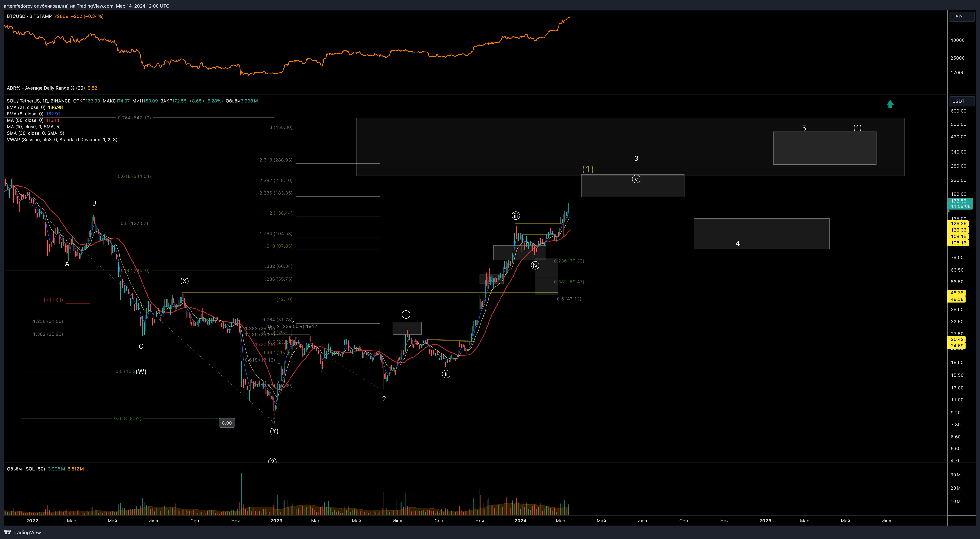Click the 1 (42.10) Fibonacci label

[282, 299]
